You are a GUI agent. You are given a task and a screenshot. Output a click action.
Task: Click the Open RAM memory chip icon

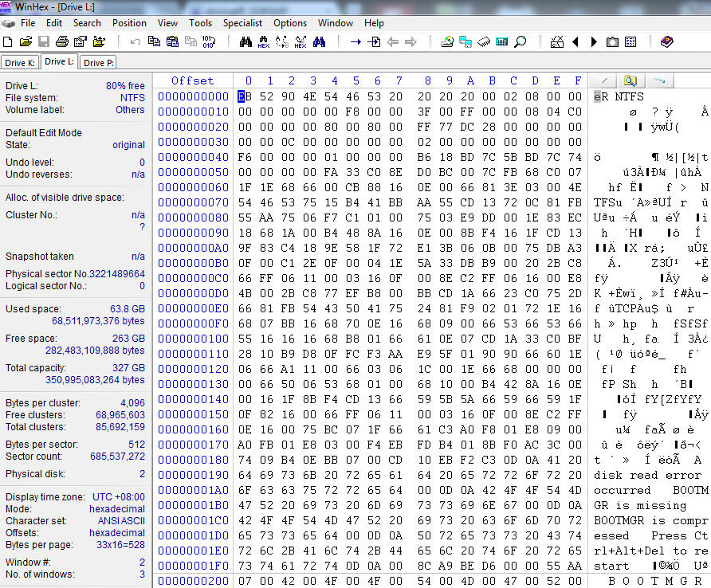(484, 42)
